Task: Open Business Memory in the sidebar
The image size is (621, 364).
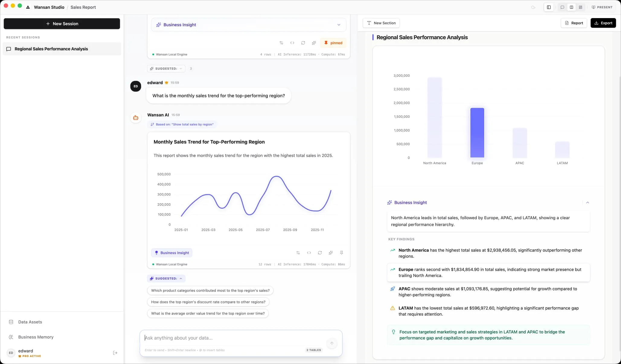Action: coord(36,337)
